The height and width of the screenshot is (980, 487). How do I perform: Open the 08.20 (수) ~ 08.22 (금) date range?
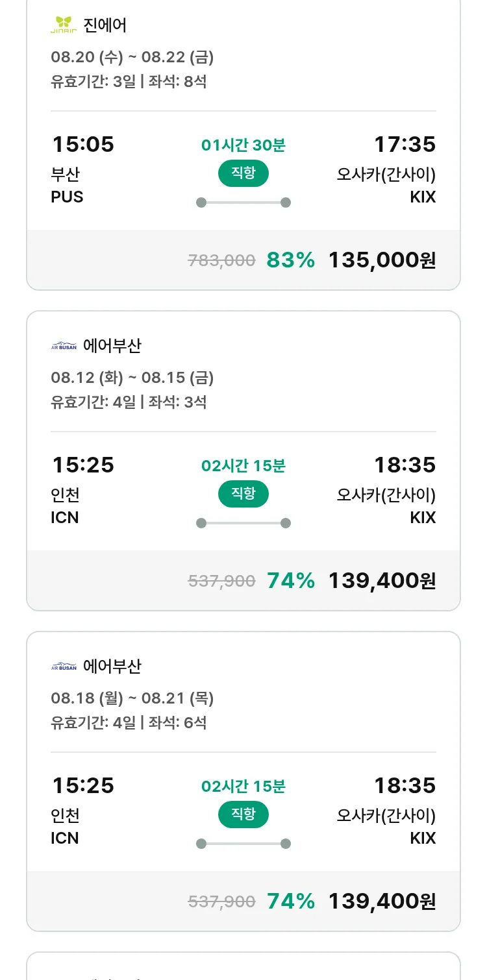pyautogui.click(x=132, y=57)
